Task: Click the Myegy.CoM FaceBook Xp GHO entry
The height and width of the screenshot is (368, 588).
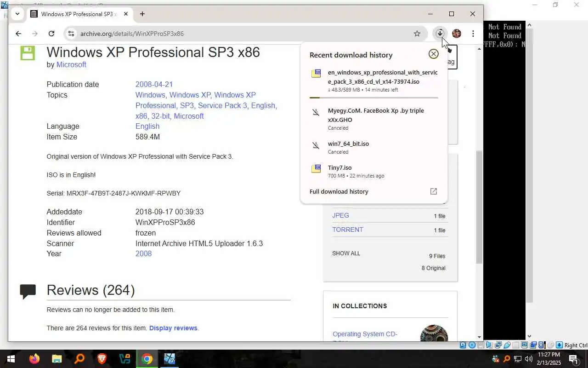Action: click(x=373, y=119)
